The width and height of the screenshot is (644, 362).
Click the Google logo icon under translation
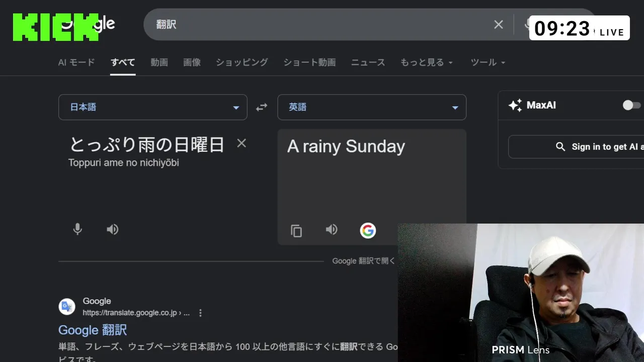pyautogui.click(x=368, y=230)
